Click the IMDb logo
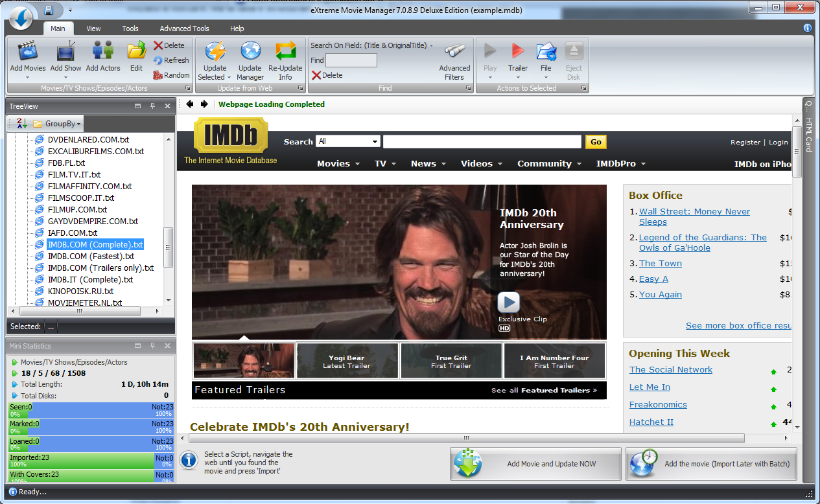The width and height of the screenshot is (820, 504). click(x=231, y=135)
